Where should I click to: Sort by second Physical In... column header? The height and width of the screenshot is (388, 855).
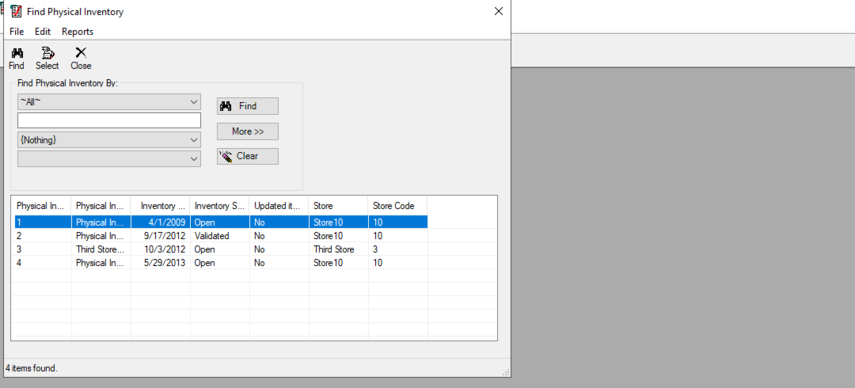click(x=101, y=206)
